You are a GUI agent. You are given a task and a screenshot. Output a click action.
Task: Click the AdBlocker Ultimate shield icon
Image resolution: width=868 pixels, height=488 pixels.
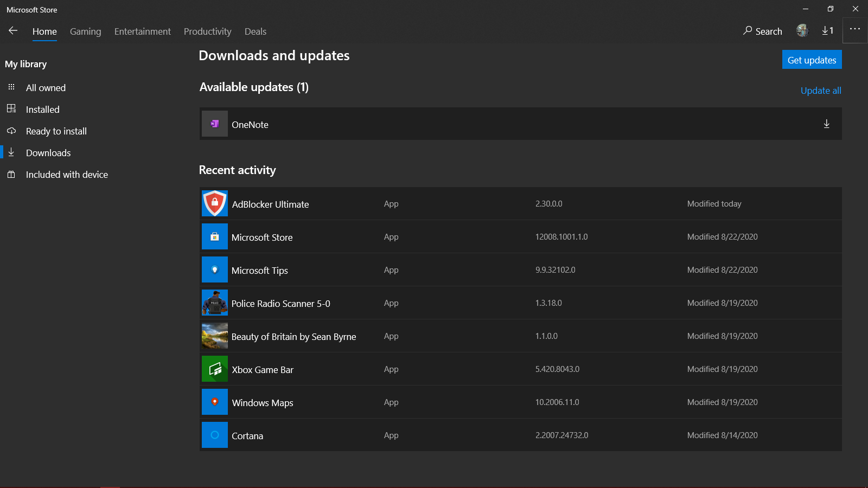pyautogui.click(x=215, y=204)
